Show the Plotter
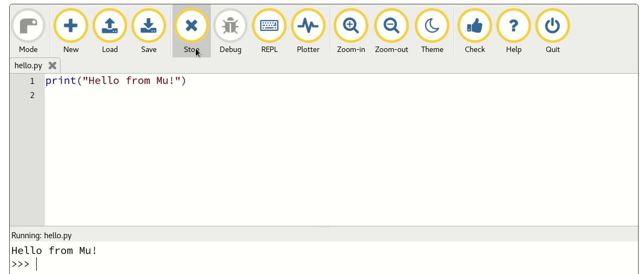The image size is (644, 274). pos(308,31)
